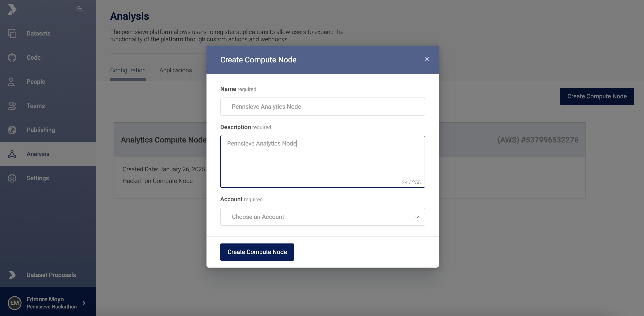
Task: Focus the Name input field
Action: (322, 107)
